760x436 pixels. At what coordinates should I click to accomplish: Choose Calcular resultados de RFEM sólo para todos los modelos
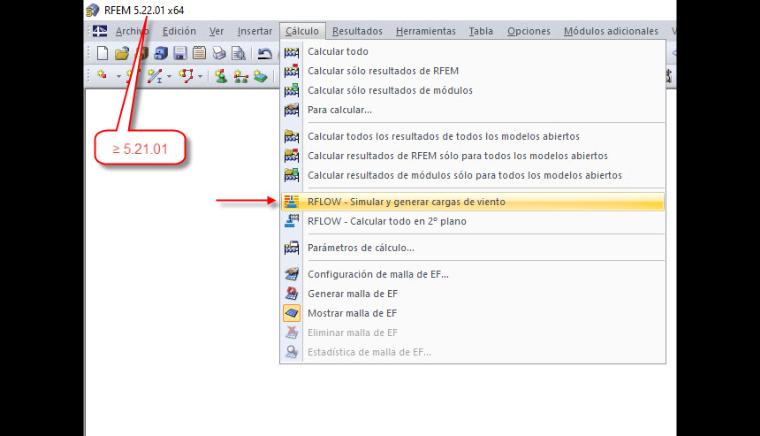[x=473, y=156]
